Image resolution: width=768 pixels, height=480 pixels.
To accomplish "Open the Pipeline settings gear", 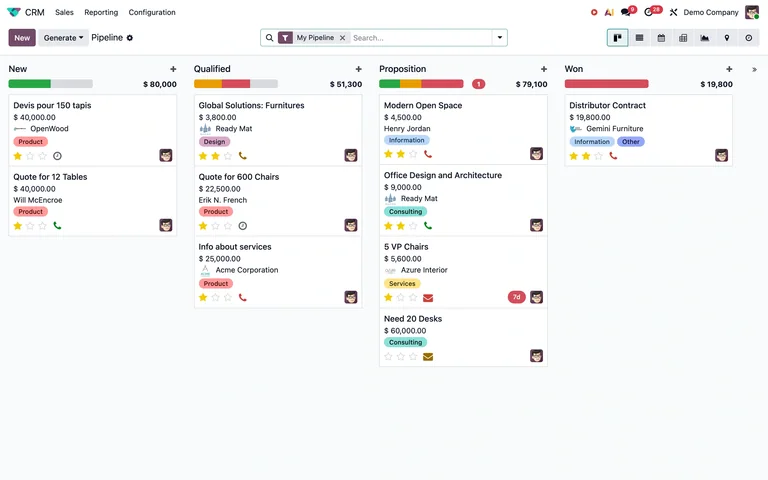I will point(130,38).
